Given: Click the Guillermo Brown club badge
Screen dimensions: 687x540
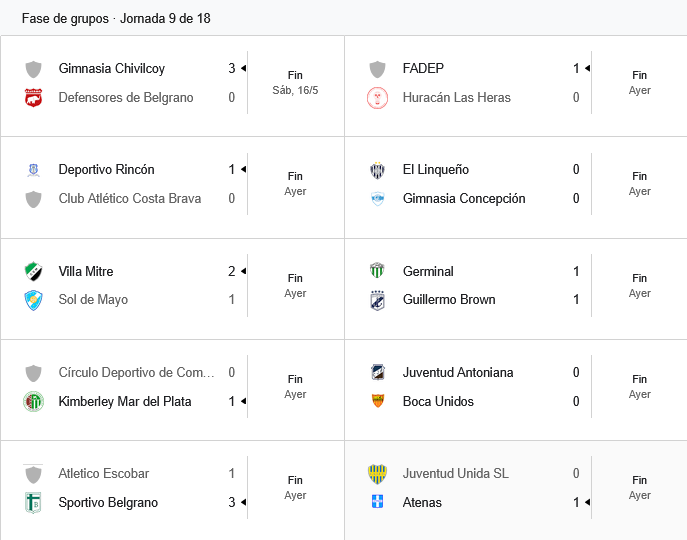Looking at the screenshot, I should click(x=377, y=300).
